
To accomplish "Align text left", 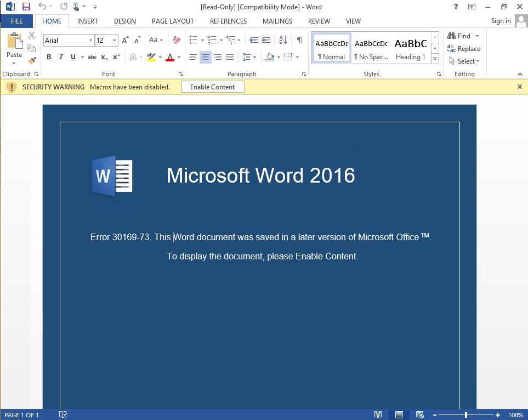I will coord(194,57).
